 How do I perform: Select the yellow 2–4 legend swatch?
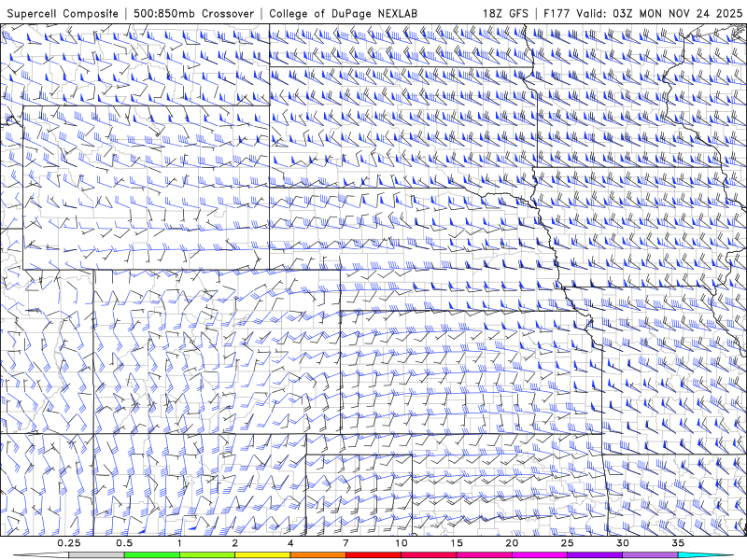click(x=262, y=555)
